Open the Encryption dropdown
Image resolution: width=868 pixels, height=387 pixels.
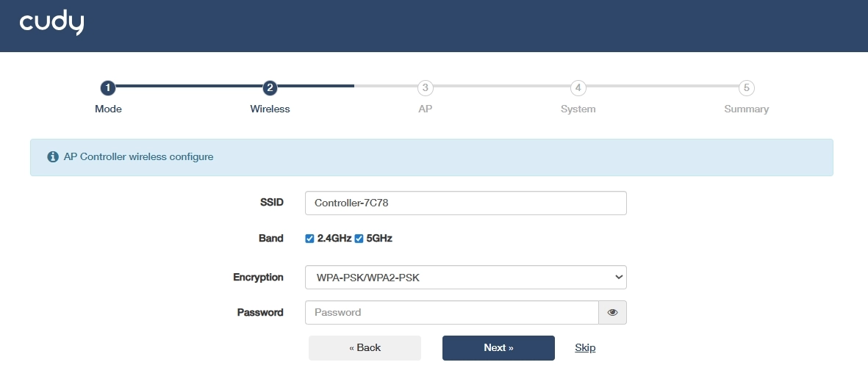click(465, 278)
